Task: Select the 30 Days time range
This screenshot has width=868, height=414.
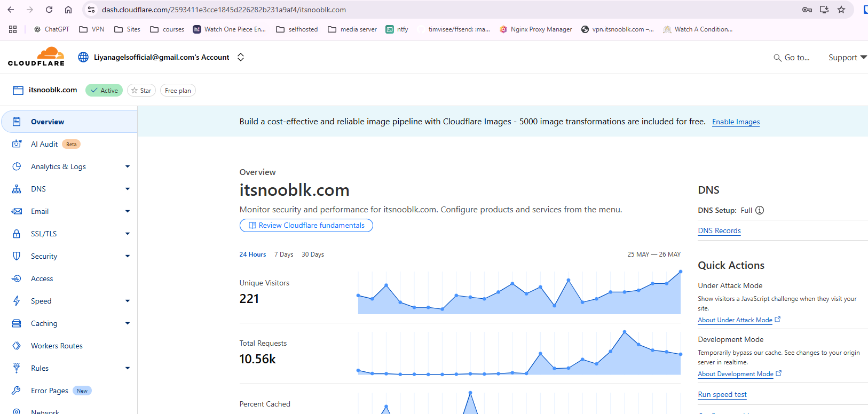Action: tap(313, 254)
